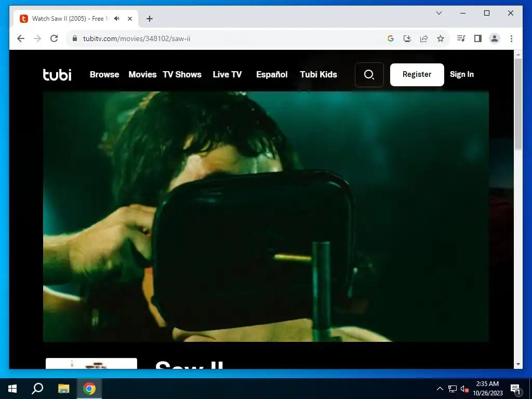This screenshot has height=399, width=532.
Task: Click the Tubi logo
Action: [x=57, y=75]
